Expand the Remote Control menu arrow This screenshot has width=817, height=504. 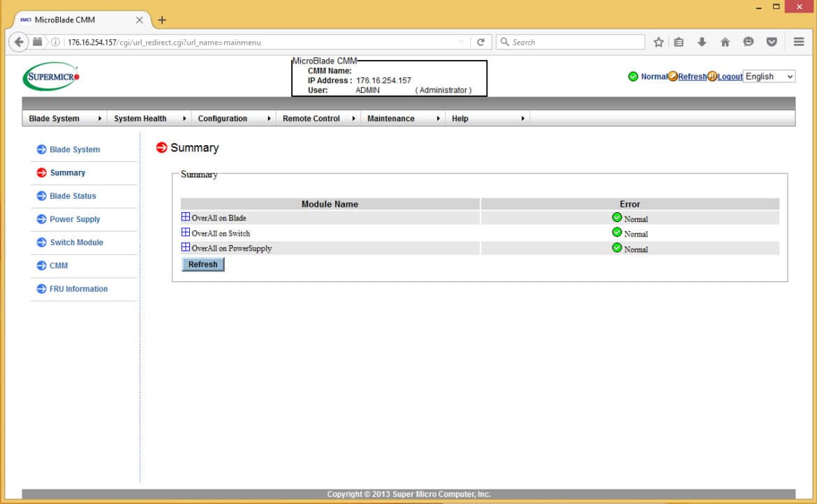click(354, 119)
